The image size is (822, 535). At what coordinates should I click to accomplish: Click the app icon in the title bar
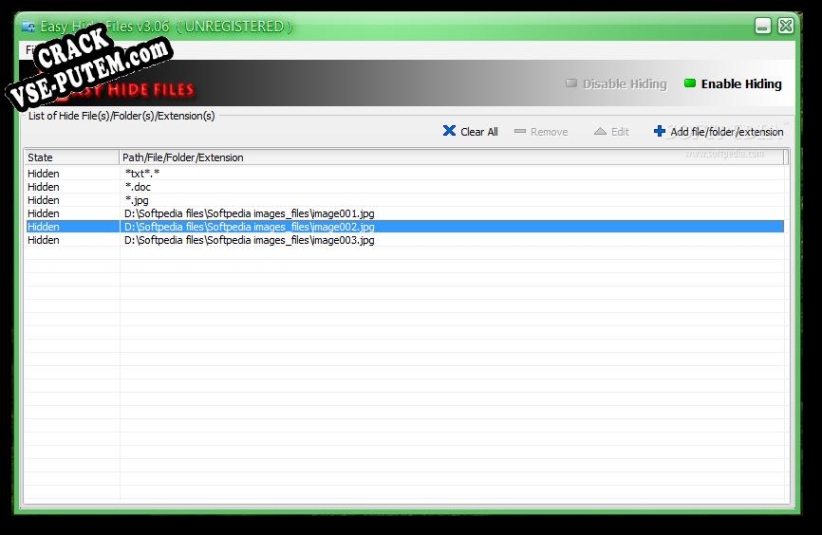(28, 26)
